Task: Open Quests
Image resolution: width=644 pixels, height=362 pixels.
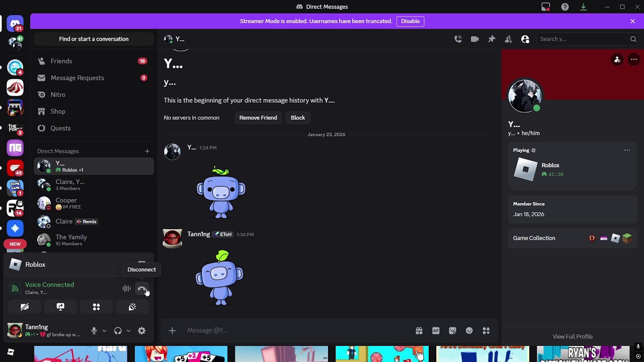Action: tap(94, 128)
